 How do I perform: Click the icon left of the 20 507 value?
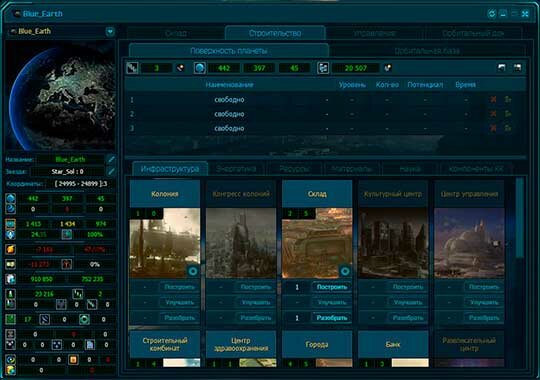323,68
